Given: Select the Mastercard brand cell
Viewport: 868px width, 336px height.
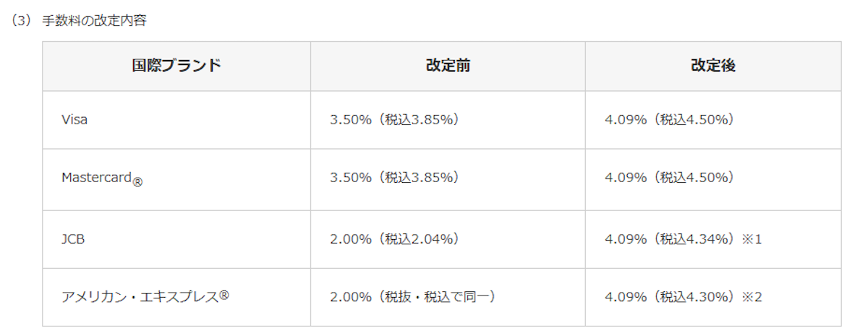Looking at the screenshot, I should (176, 179).
